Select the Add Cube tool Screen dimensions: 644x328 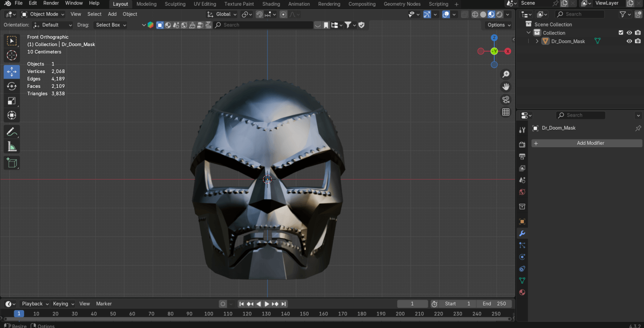click(12, 163)
